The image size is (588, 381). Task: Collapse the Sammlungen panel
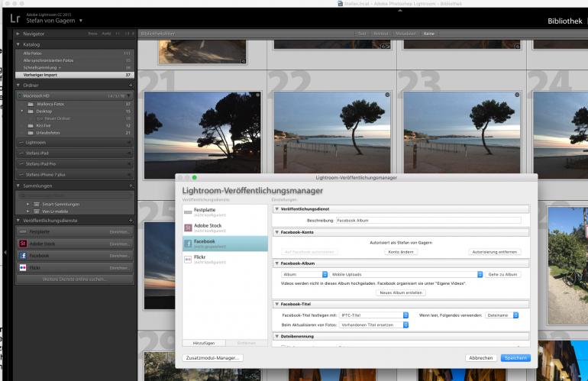(x=18, y=186)
